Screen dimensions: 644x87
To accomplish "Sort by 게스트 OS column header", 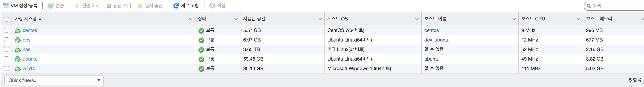I will (337, 19).
